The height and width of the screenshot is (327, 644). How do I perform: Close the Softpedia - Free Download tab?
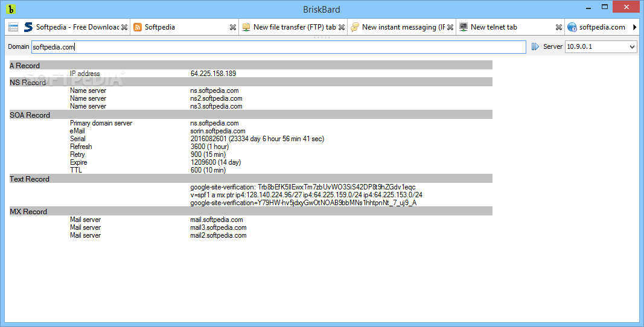[x=124, y=27]
